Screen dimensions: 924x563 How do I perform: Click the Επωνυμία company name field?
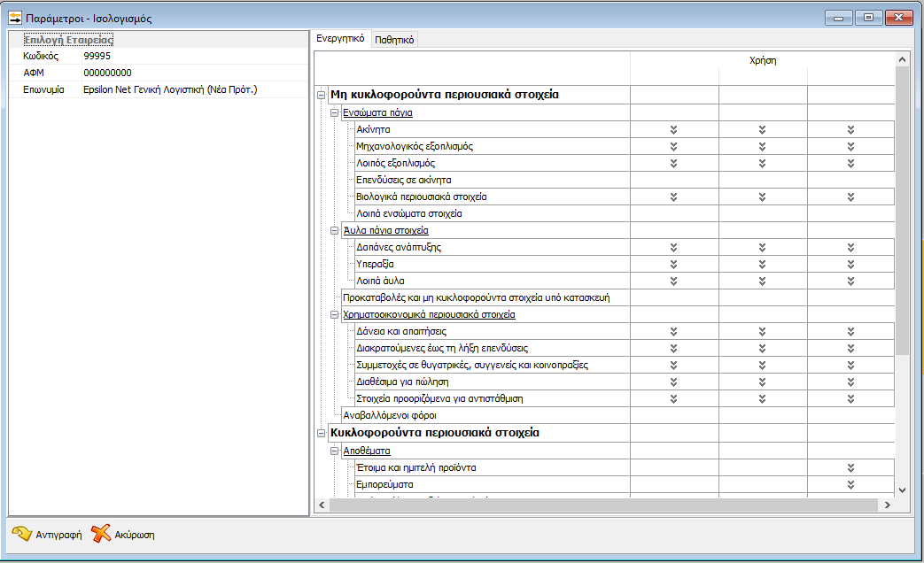click(x=195, y=89)
